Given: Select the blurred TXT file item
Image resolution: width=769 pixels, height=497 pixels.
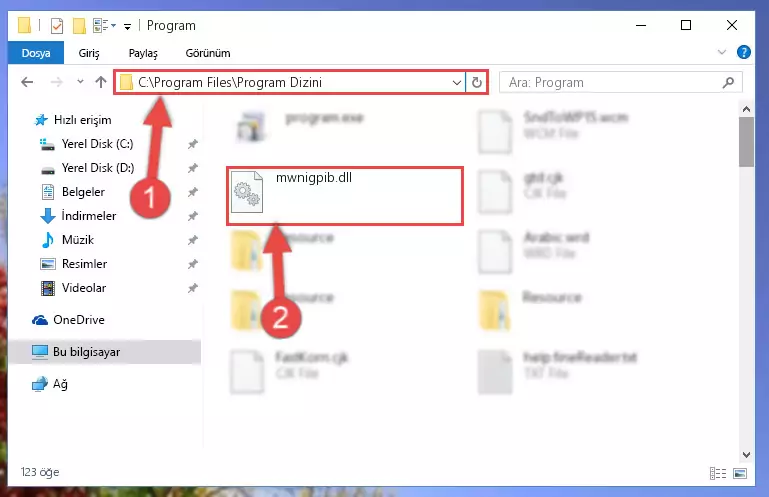Looking at the screenshot, I should tap(557, 371).
